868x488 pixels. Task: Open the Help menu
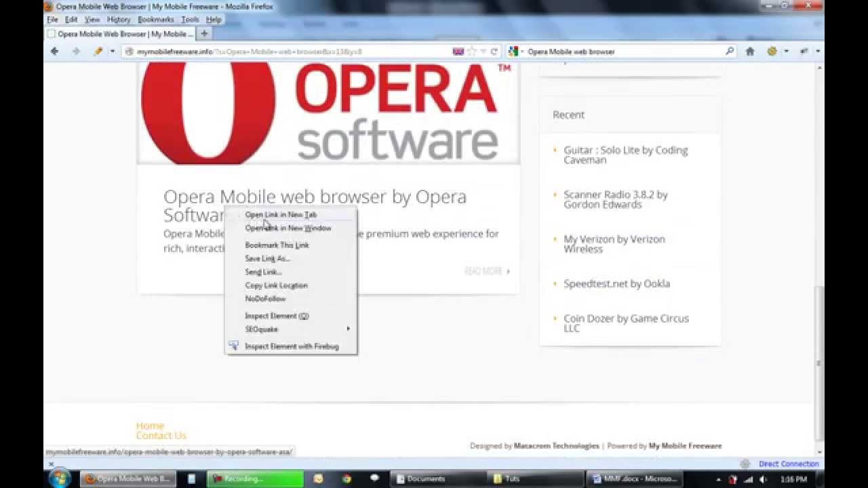[x=214, y=20]
